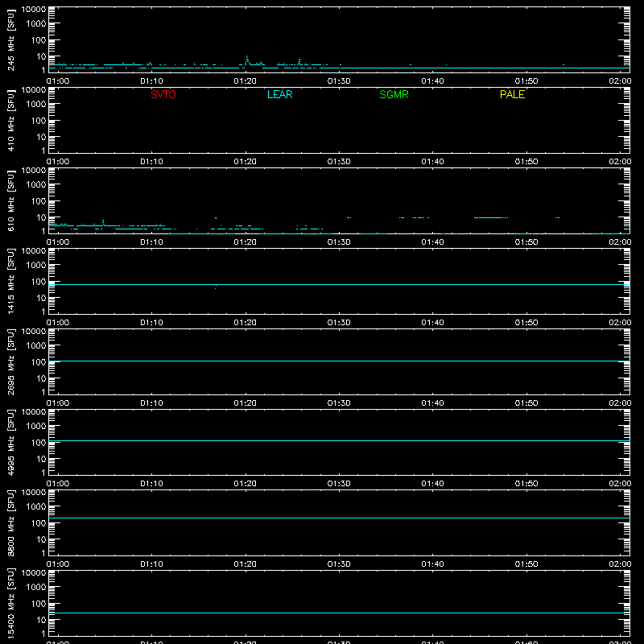
Task: Click the flat cyan trace in 15400 MHz panel
Action: [339, 613]
